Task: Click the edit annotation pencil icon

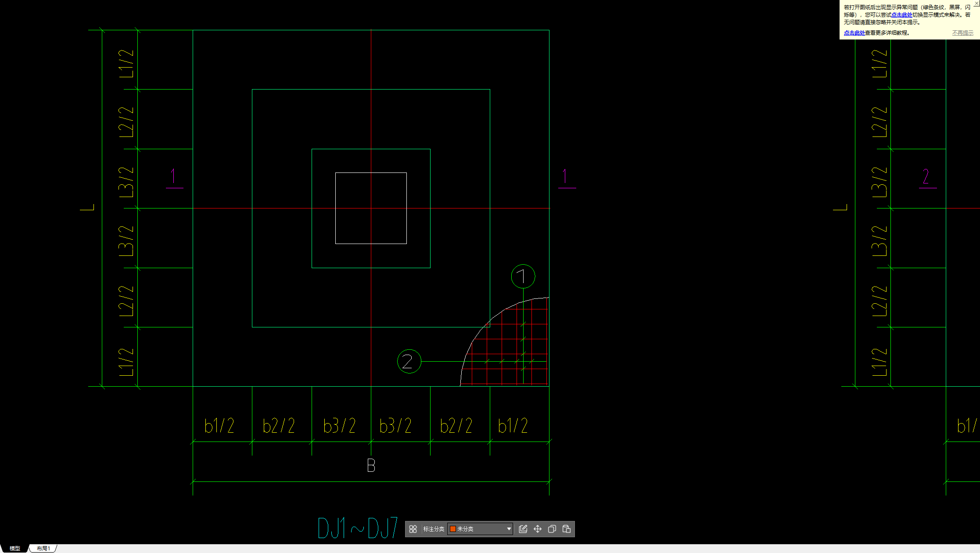Action: click(523, 529)
